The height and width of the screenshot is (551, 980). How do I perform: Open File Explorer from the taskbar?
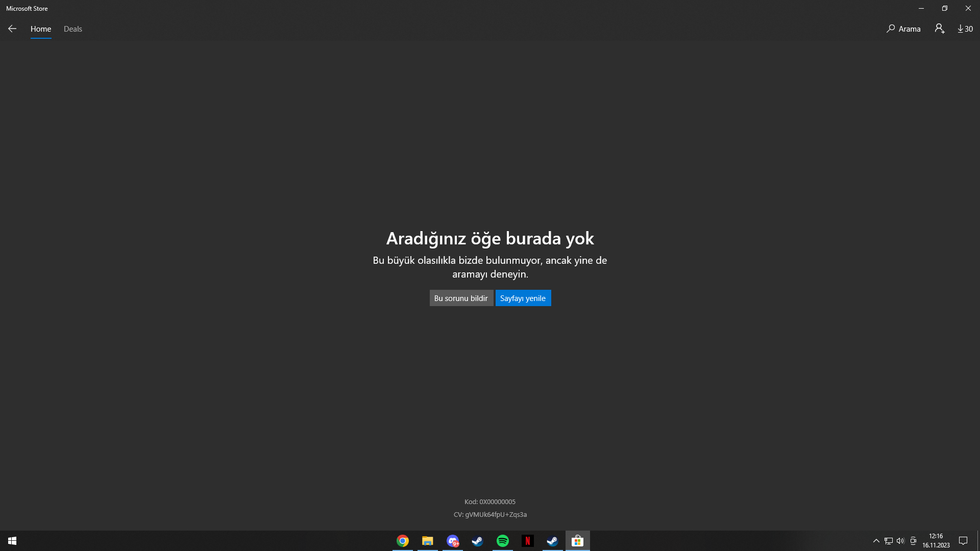(428, 541)
